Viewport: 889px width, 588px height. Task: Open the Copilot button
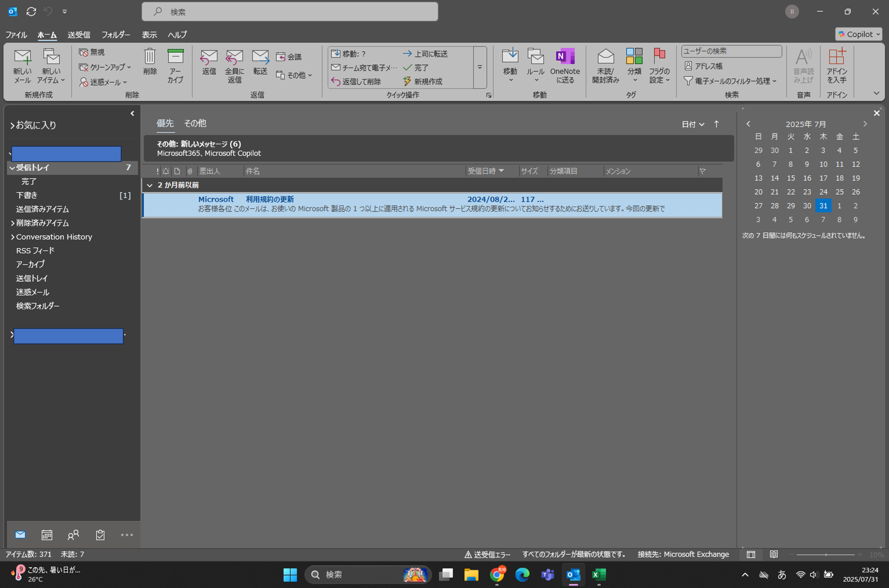(858, 34)
